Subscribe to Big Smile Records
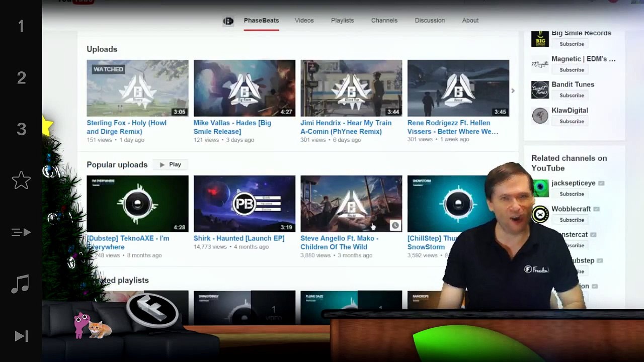The width and height of the screenshot is (644, 362). [572, 44]
